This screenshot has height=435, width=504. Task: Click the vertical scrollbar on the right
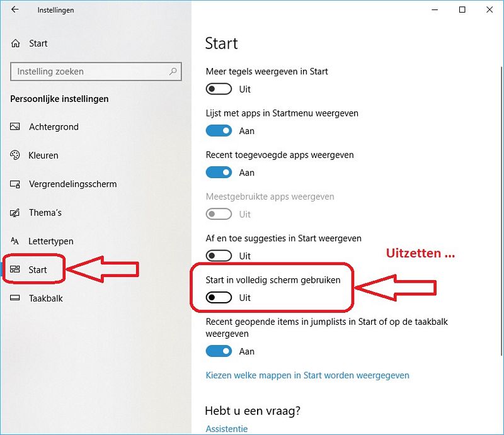pos(501,210)
